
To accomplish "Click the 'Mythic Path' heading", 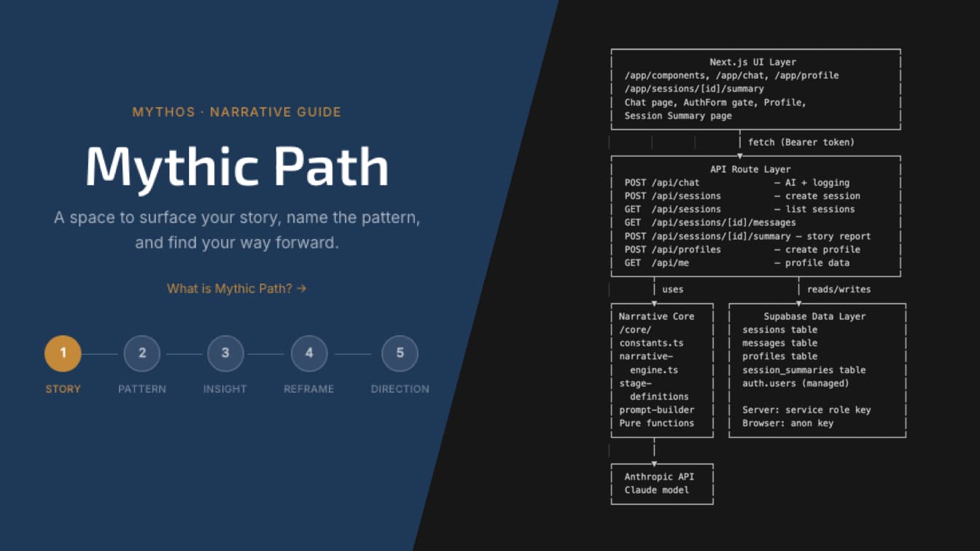I will (237, 167).
